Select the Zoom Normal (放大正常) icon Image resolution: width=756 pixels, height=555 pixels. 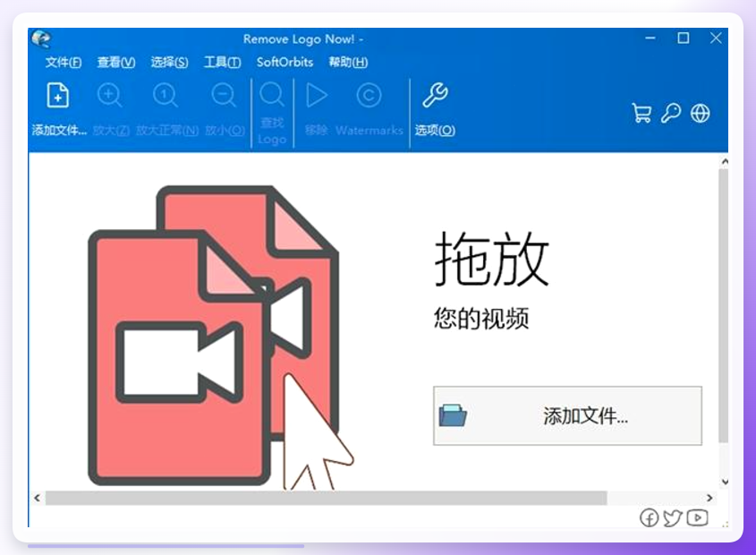click(166, 95)
